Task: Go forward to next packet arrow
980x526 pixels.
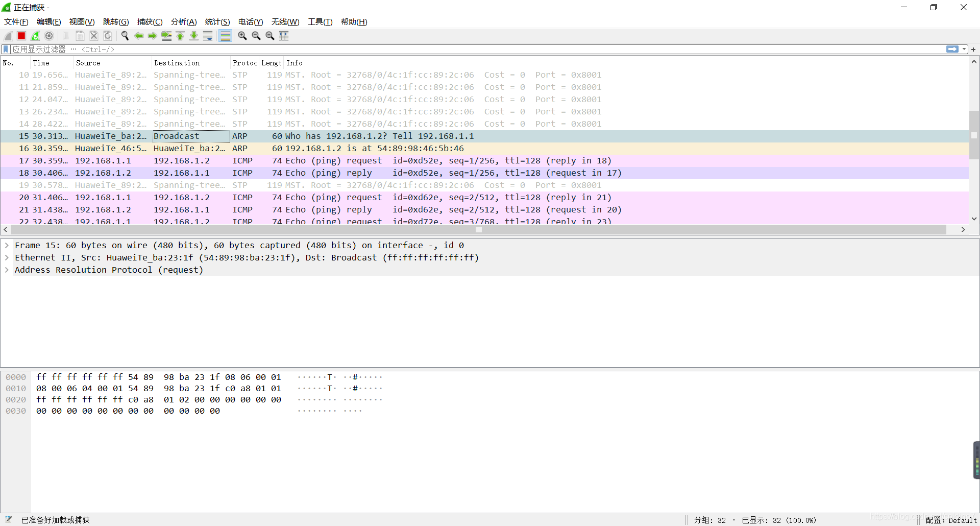Action: click(153, 36)
